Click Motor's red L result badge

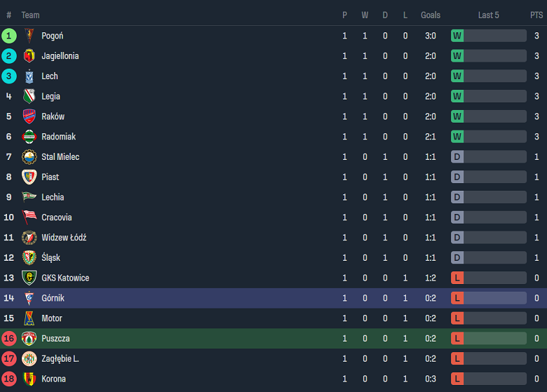(x=457, y=318)
